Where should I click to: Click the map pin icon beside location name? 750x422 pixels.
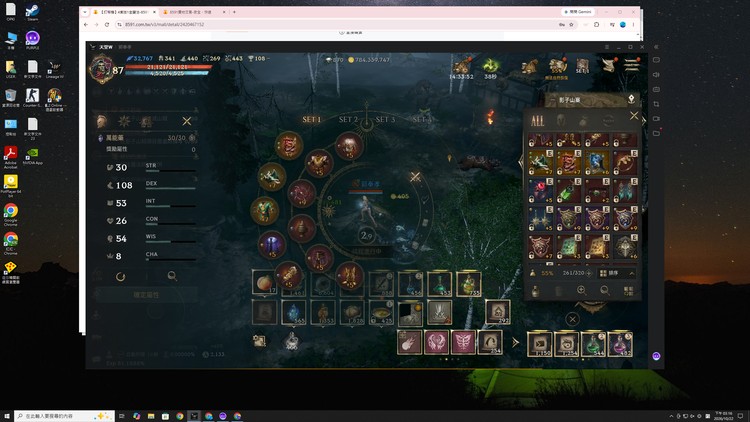[x=631, y=100]
